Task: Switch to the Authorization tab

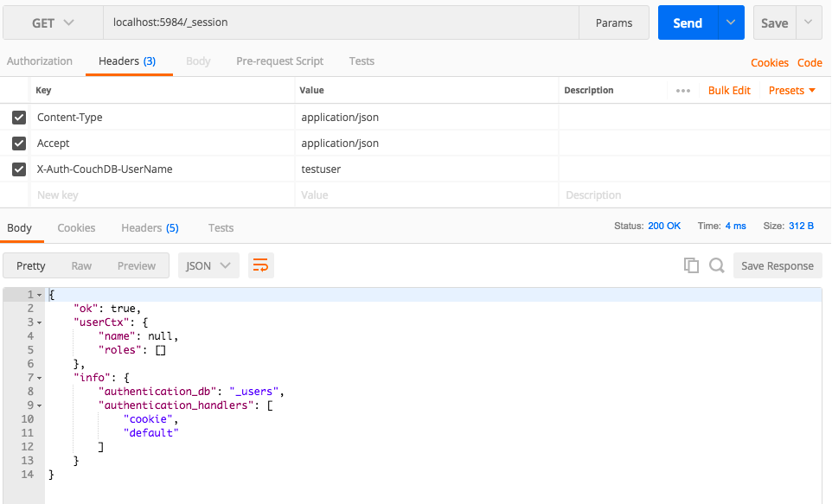Action: pos(39,61)
